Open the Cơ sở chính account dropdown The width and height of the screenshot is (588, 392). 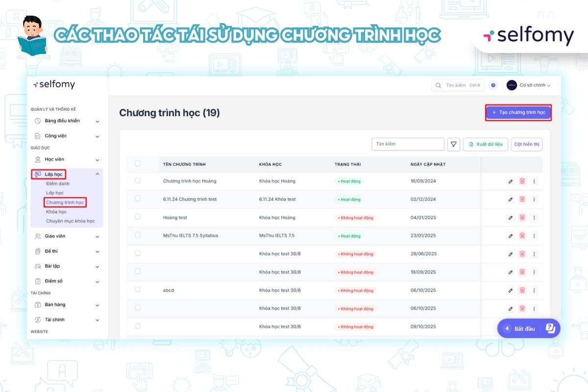point(529,85)
